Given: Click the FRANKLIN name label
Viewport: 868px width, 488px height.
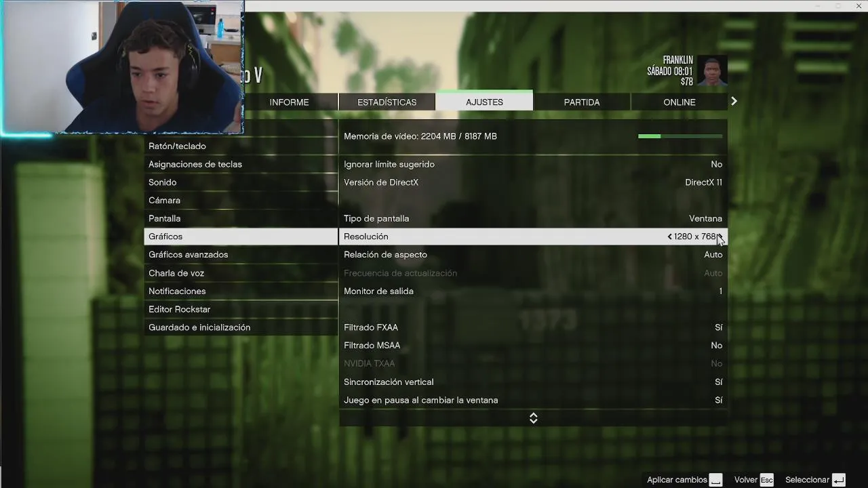Looking at the screenshot, I should (677, 60).
